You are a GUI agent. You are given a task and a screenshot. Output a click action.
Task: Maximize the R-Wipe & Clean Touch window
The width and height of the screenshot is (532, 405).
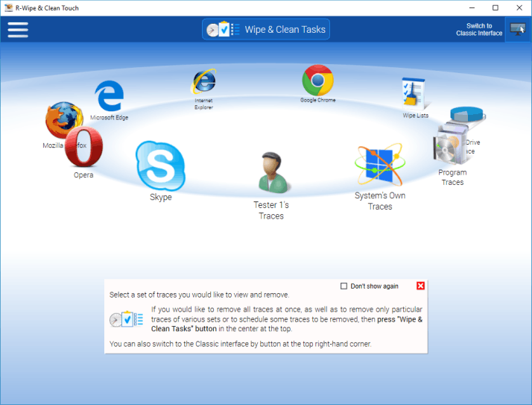point(495,7)
